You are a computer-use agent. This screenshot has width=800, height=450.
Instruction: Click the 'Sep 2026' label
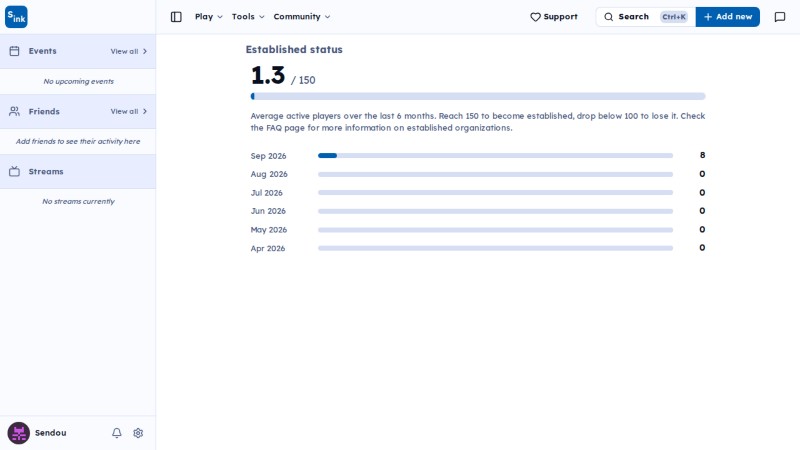(x=268, y=156)
